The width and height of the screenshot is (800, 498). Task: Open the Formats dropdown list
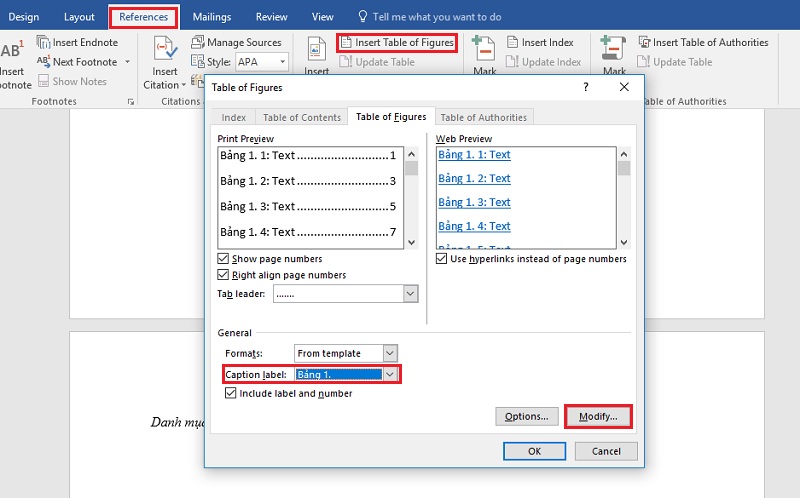click(x=390, y=353)
